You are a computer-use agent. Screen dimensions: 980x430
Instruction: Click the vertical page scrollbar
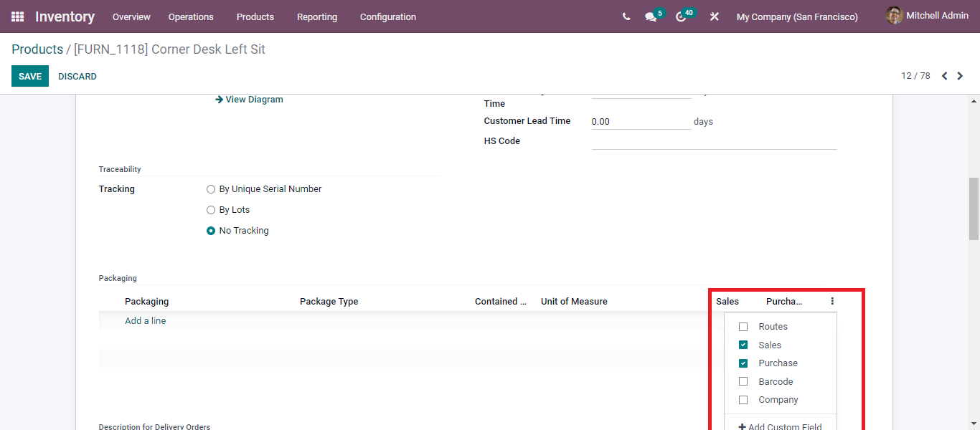click(974, 208)
